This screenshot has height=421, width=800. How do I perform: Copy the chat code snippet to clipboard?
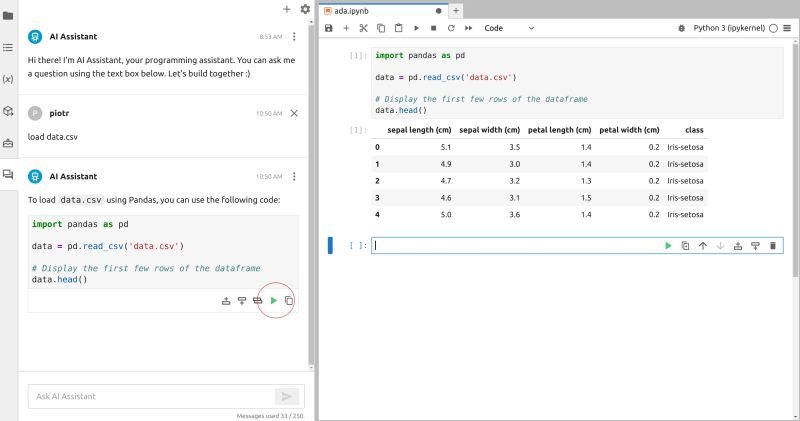(x=289, y=301)
